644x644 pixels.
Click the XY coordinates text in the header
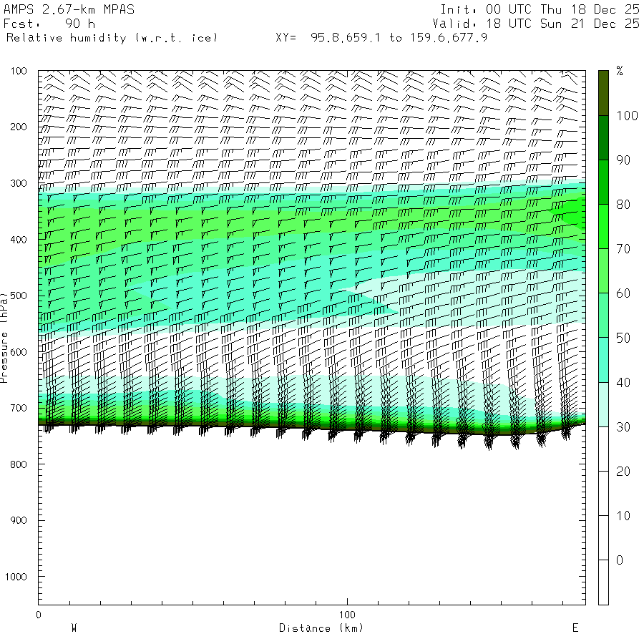[381, 37]
